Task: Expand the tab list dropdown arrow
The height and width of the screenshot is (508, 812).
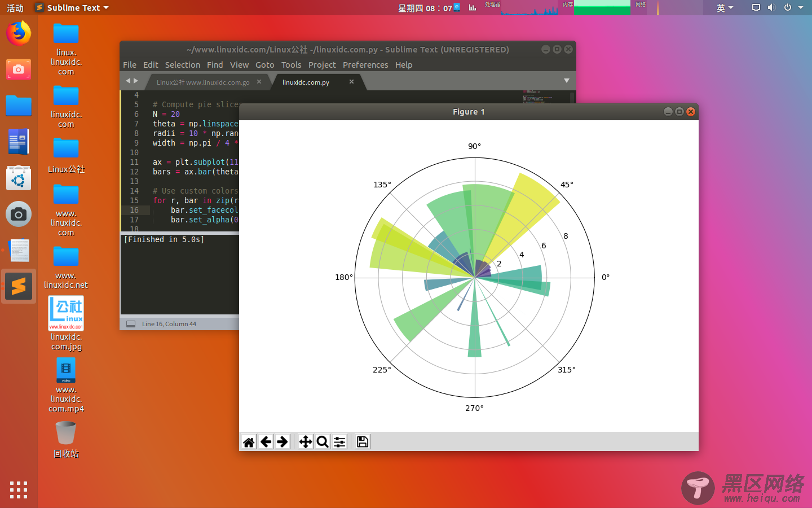Action: [x=567, y=81]
